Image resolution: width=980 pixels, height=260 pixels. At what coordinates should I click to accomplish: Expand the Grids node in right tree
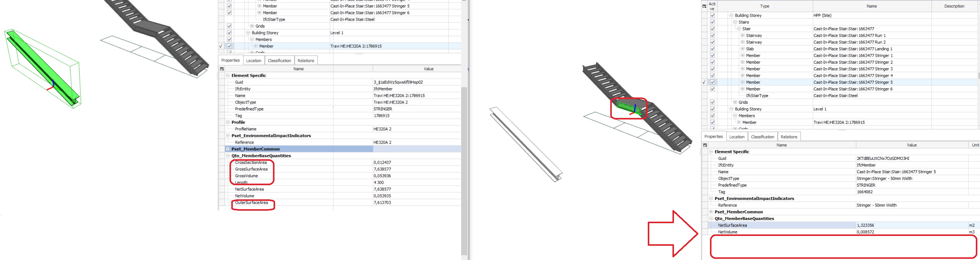735,102
